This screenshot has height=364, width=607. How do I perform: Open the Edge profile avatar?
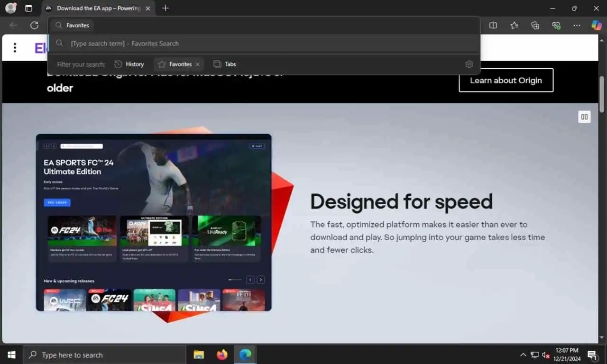coord(11,8)
